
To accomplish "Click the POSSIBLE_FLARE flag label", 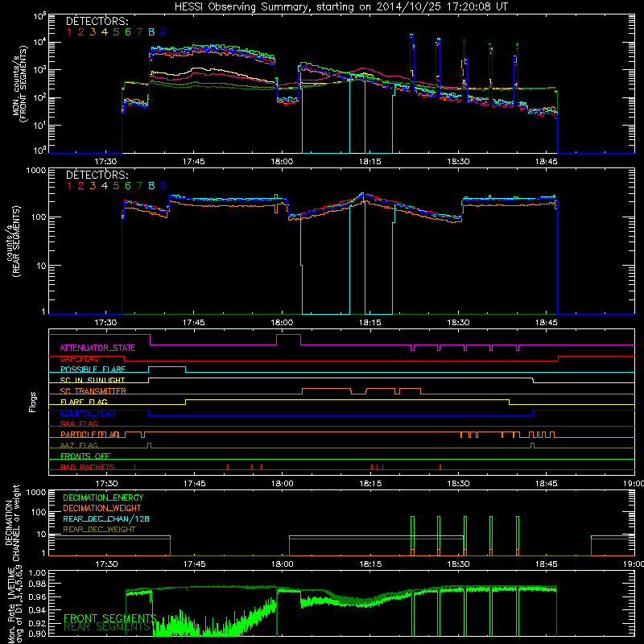I will tap(93, 369).
